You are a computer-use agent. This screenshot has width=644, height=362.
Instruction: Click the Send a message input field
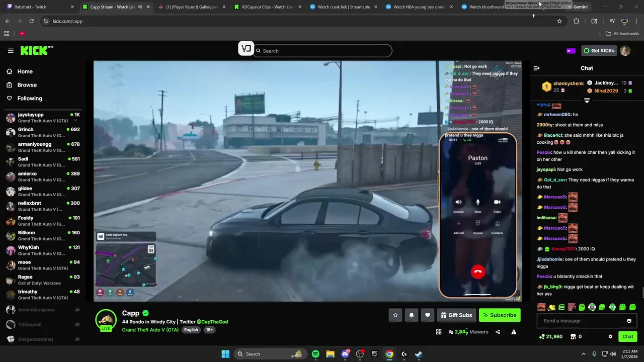(581, 321)
